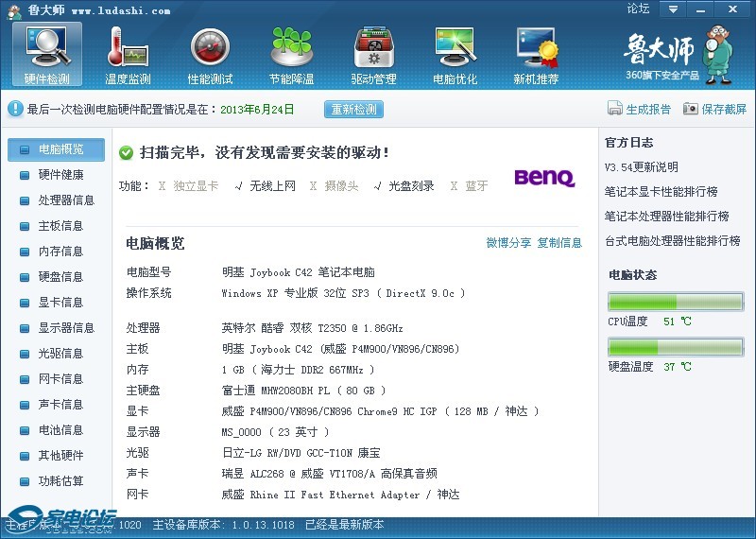Open the 新机推荐 medal icon
The width and height of the screenshot is (756, 539).
point(536,55)
